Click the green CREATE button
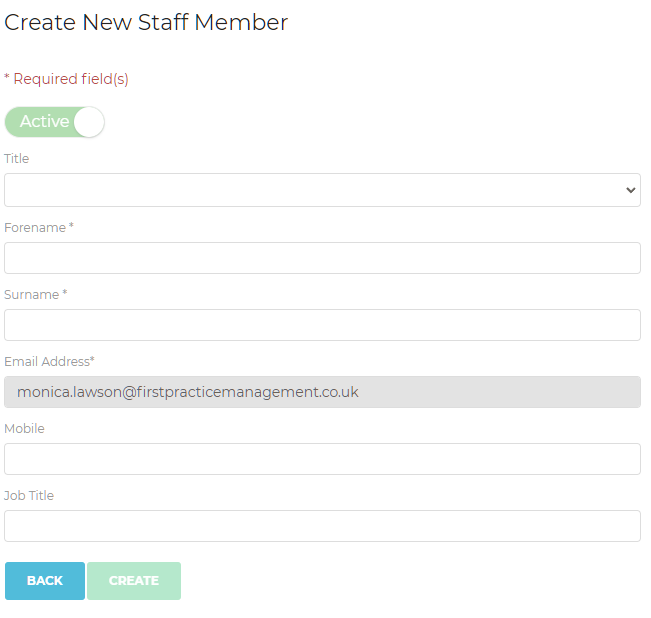Screen dimensions: 651x618 pos(134,581)
